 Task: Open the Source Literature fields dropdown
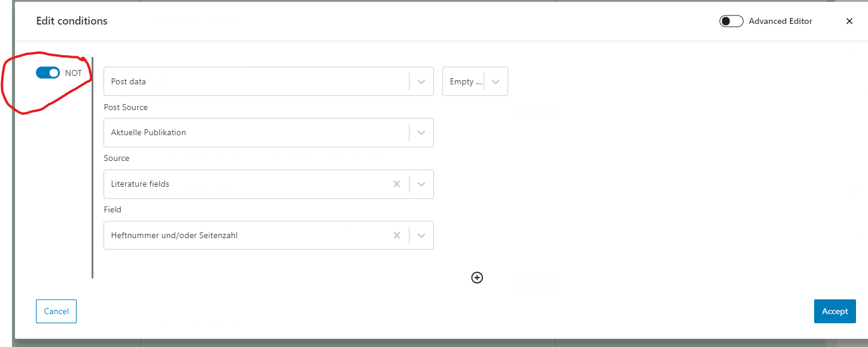pyautogui.click(x=269, y=184)
